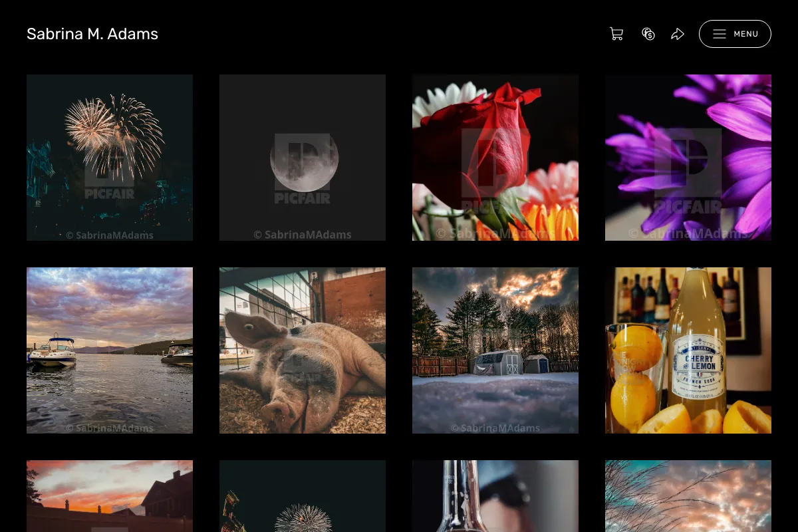Open the shopping cart icon
The width and height of the screenshot is (798, 532).
(x=616, y=34)
